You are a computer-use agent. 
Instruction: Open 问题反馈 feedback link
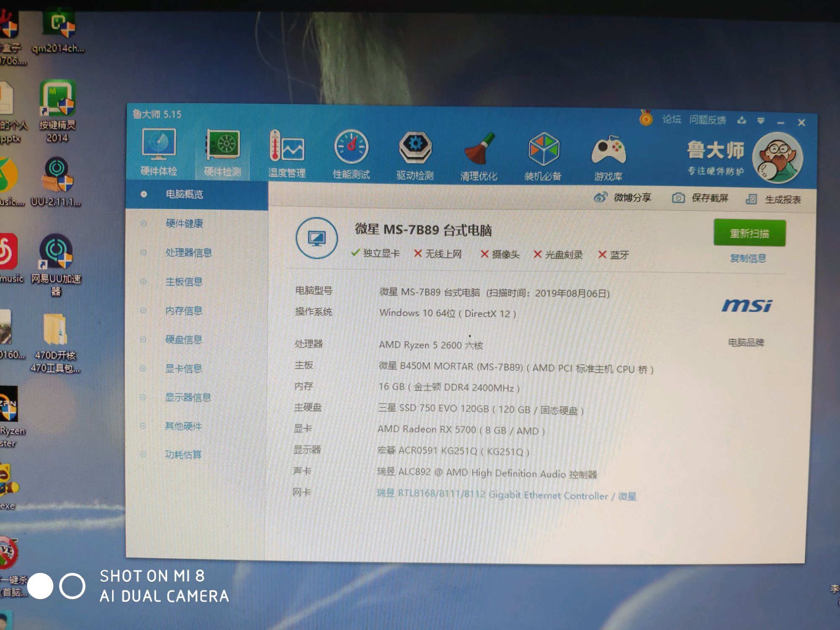(x=708, y=120)
